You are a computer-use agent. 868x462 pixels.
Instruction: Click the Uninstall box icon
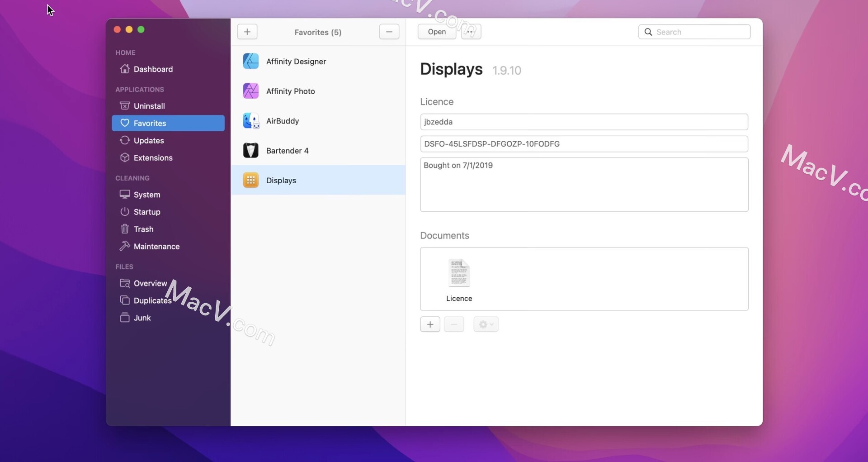pyautogui.click(x=125, y=106)
